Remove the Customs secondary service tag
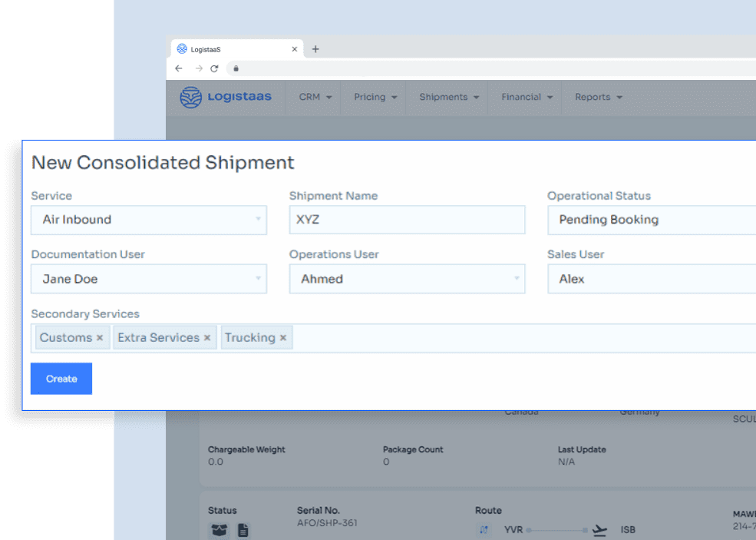 [100, 338]
